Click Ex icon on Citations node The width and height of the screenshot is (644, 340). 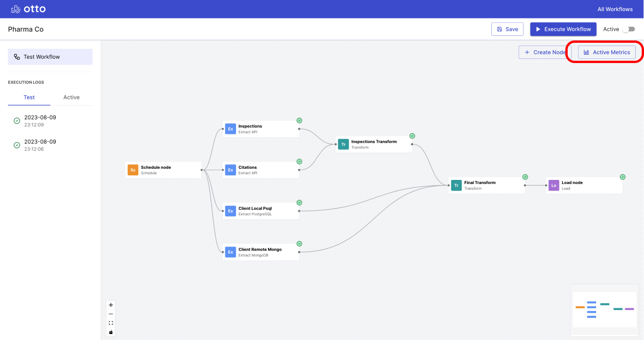230,170
